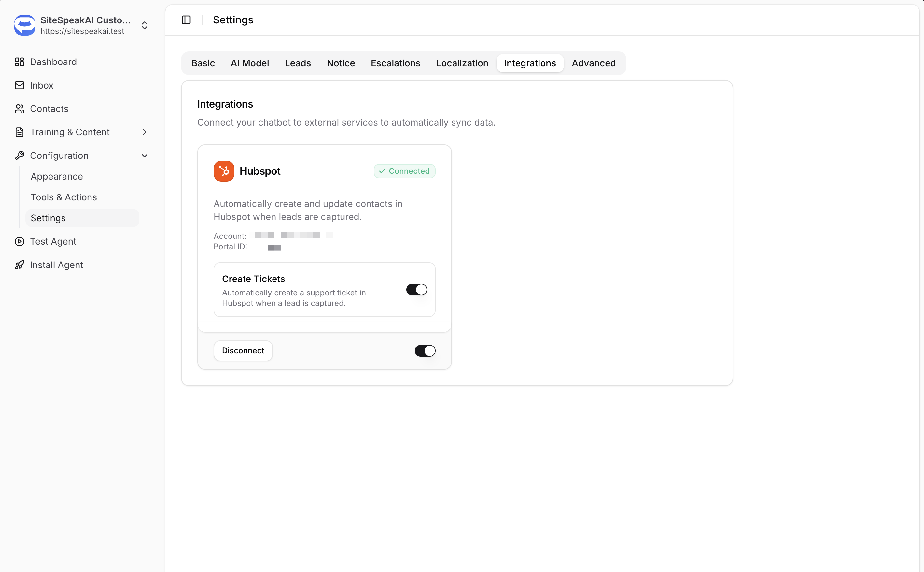Disable the Create Tickets toggle
The height and width of the screenshot is (572, 924).
coord(416,289)
